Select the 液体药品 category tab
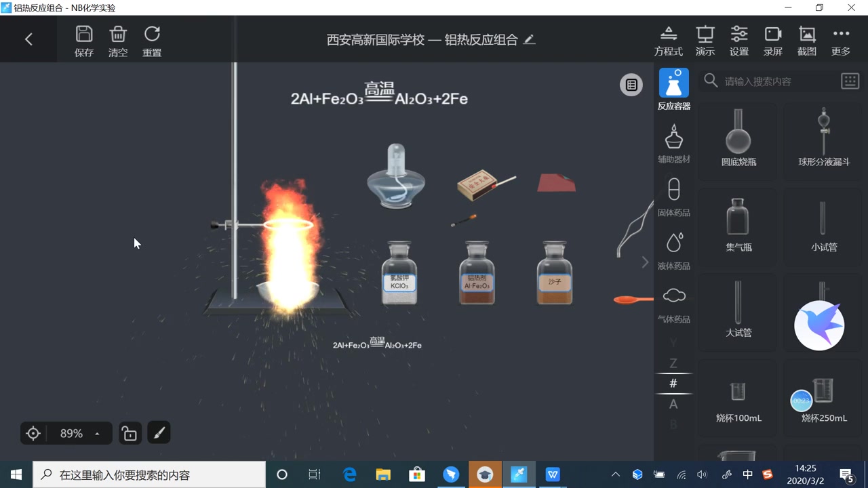The height and width of the screenshot is (488, 868). coord(673,251)
